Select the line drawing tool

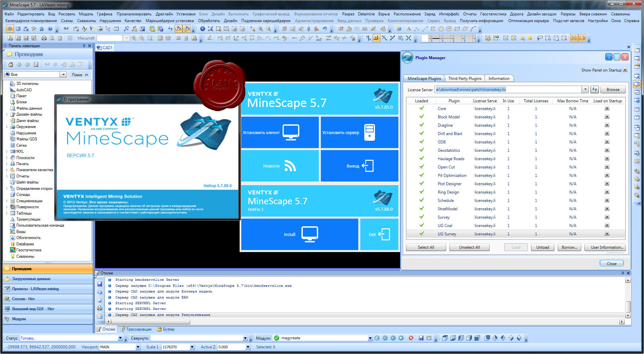(x=425, y=29)
